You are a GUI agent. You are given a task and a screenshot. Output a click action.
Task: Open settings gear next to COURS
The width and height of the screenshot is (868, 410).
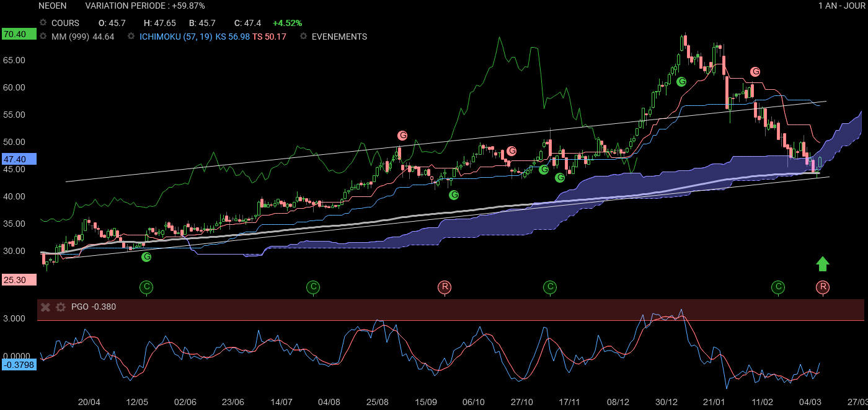pos(43,23)
